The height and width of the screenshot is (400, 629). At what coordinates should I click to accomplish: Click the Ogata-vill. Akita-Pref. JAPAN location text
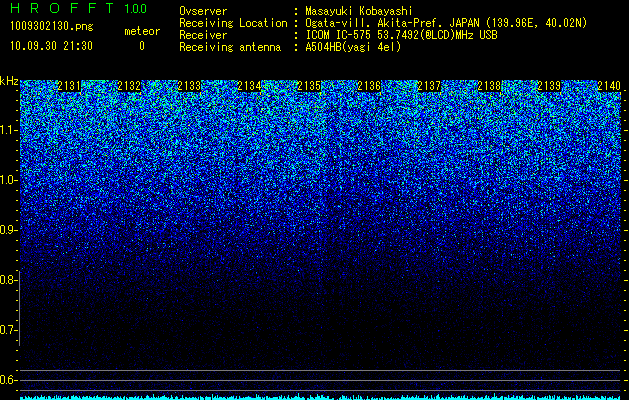[x=446, y=23]
